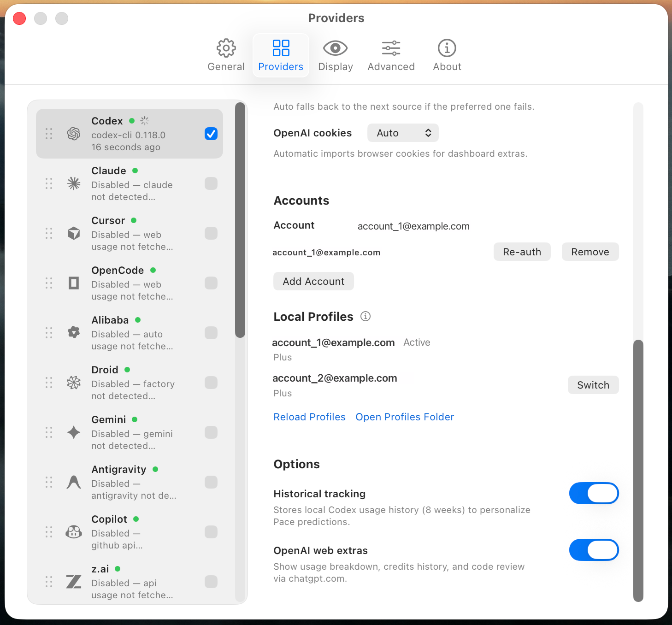This screenshot has width=672, height=625.
Task: Click the z.ai provider icon
Action: coord(74,582)
